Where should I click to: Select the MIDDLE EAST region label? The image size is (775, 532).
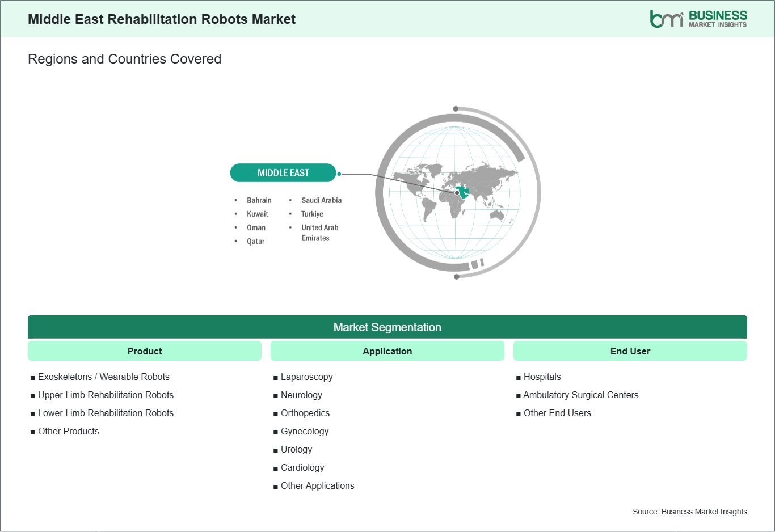tap(283, 173)
